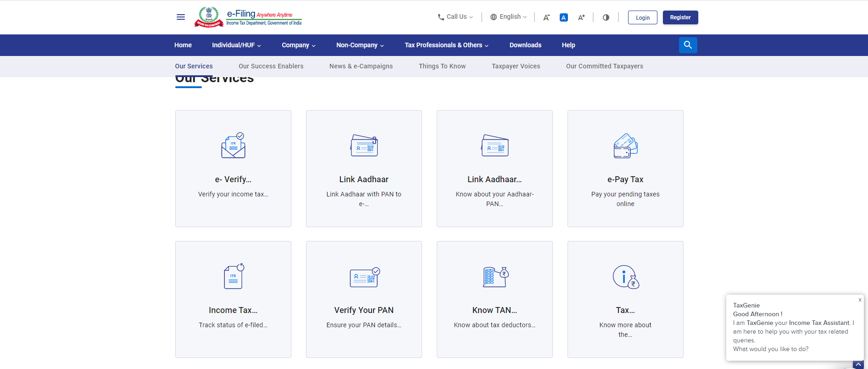The height and width of the screenshot is (369, 868).
Task: Reset to default font size icon
Action: (564, 17)
